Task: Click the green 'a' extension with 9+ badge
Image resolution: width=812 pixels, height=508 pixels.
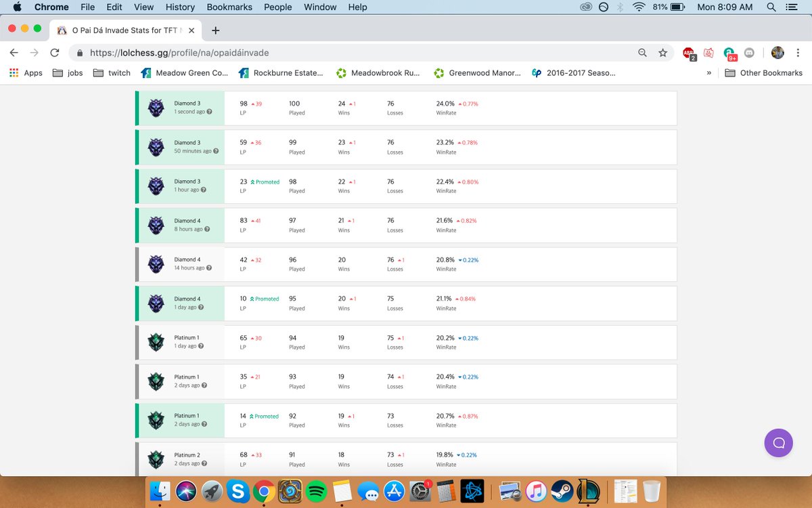Action: [729, 53]
